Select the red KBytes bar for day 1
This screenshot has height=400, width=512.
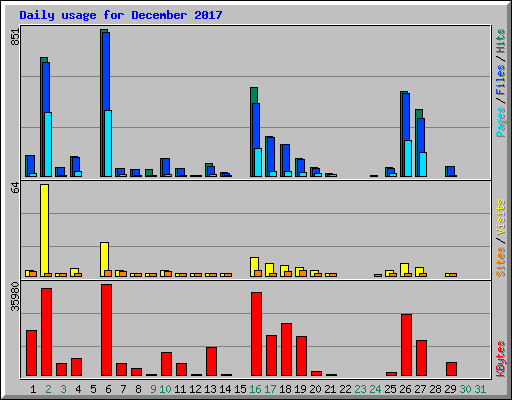click(31, 353)
